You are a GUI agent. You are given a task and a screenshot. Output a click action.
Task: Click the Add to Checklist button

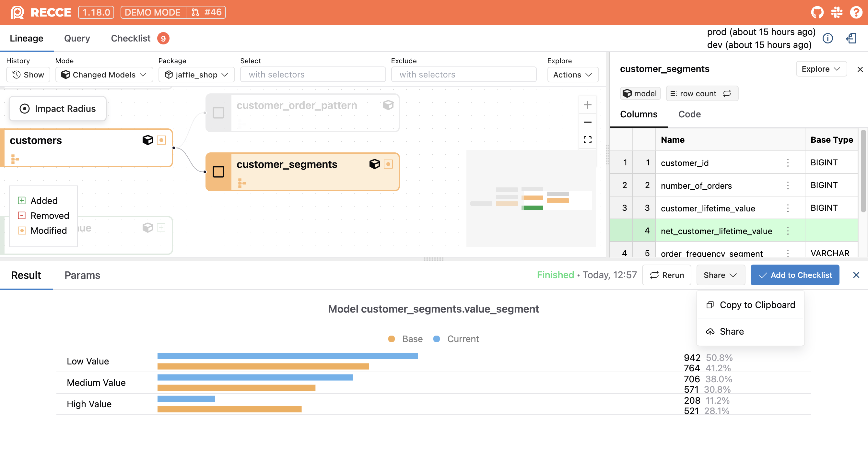point(794,275)
